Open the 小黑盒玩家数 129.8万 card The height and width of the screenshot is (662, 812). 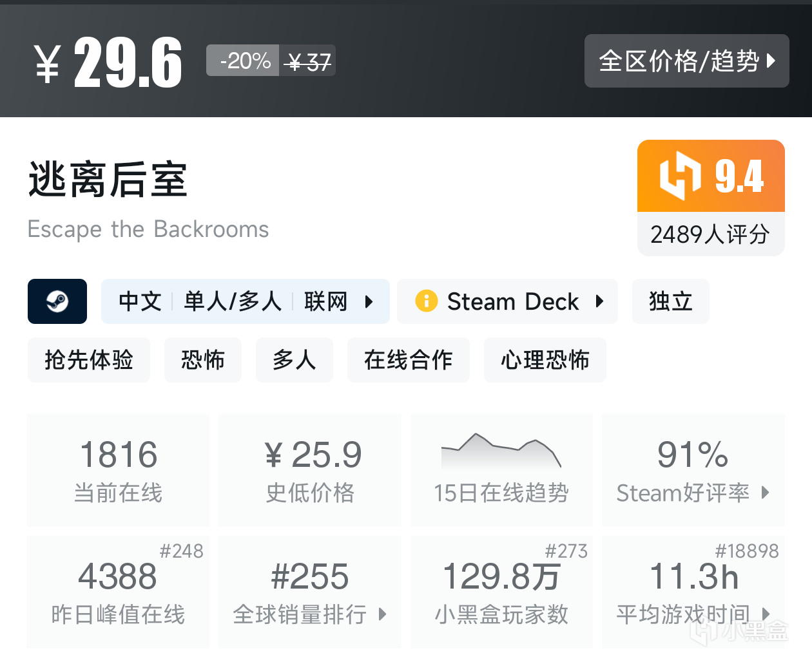(x=501, y=592)
